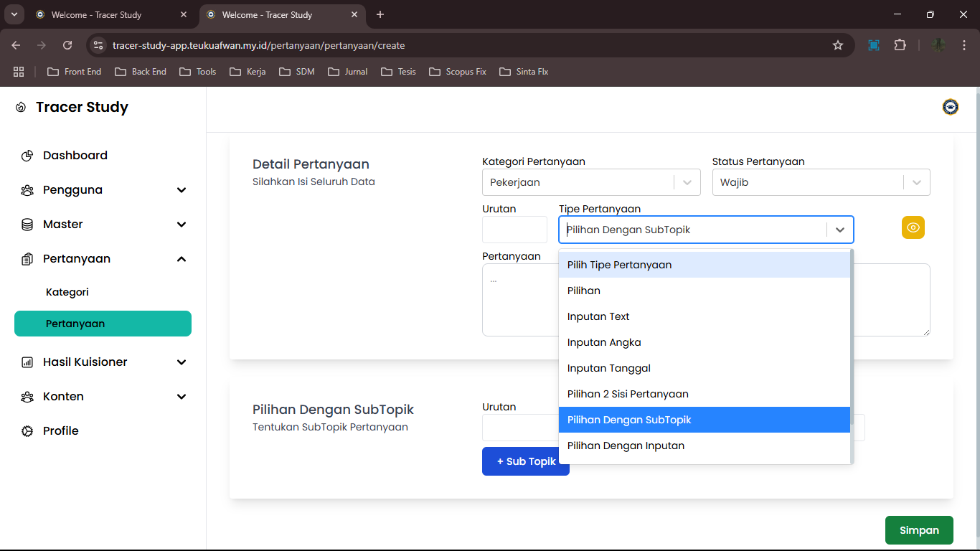Collapse the Pertanyaan sidebar menu chevron

coord(182,259)
